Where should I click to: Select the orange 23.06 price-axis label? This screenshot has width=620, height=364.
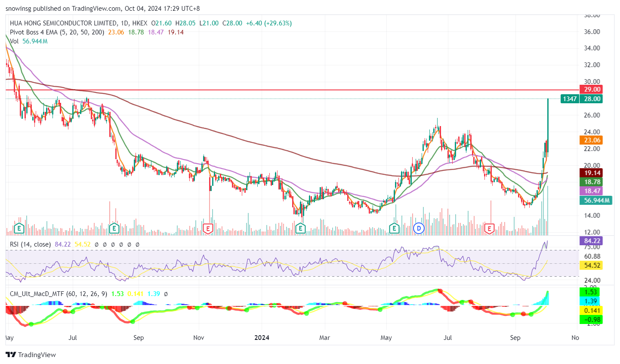tap(591, 140)
